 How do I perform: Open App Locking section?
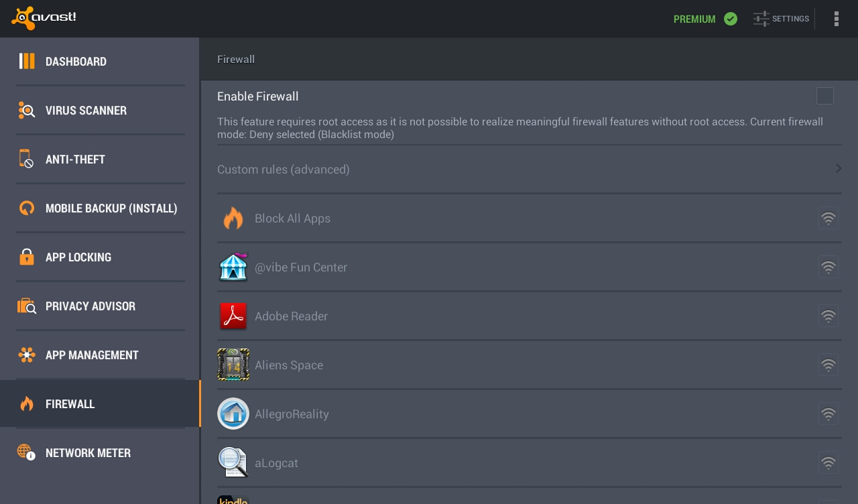tap(101, 257)
